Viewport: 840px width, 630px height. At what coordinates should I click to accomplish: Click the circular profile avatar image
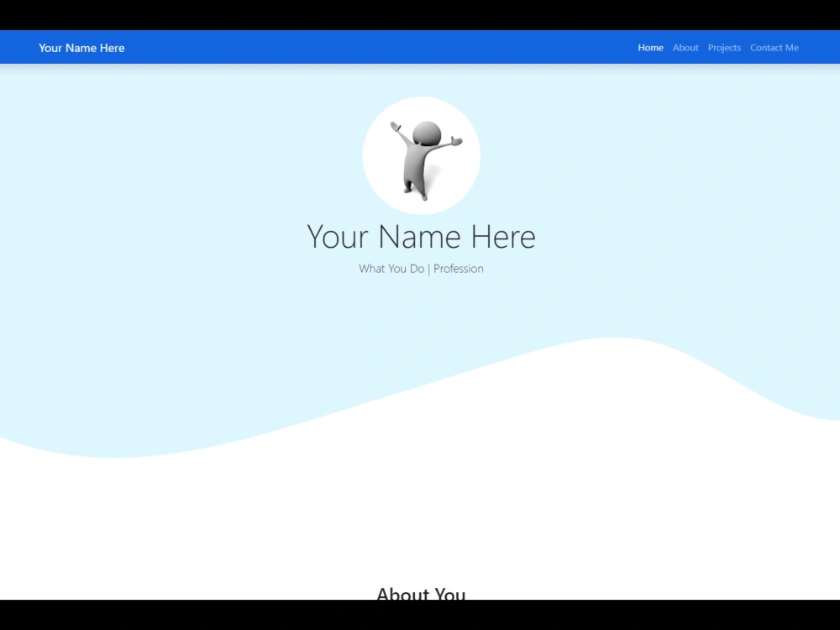pos(421,155)
